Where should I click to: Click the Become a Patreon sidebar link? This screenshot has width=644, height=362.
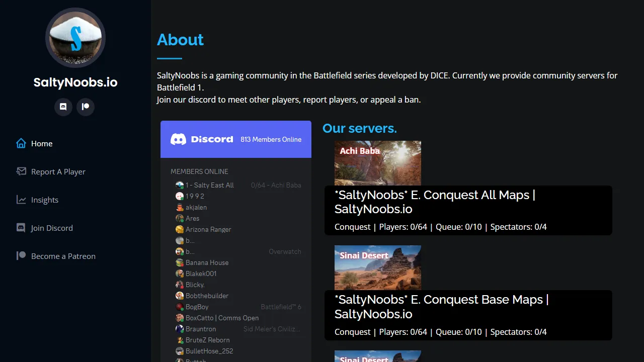(63, 256)
